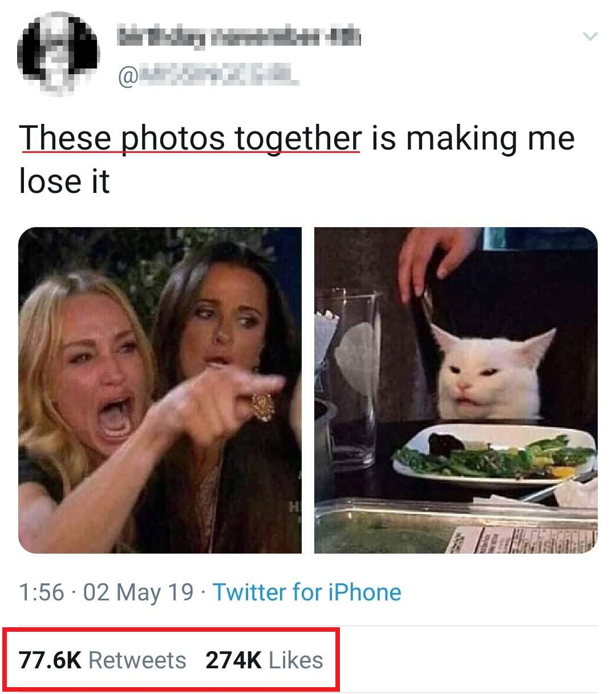
Task: Click the 'lose it' text line
Action: [64, 181]
